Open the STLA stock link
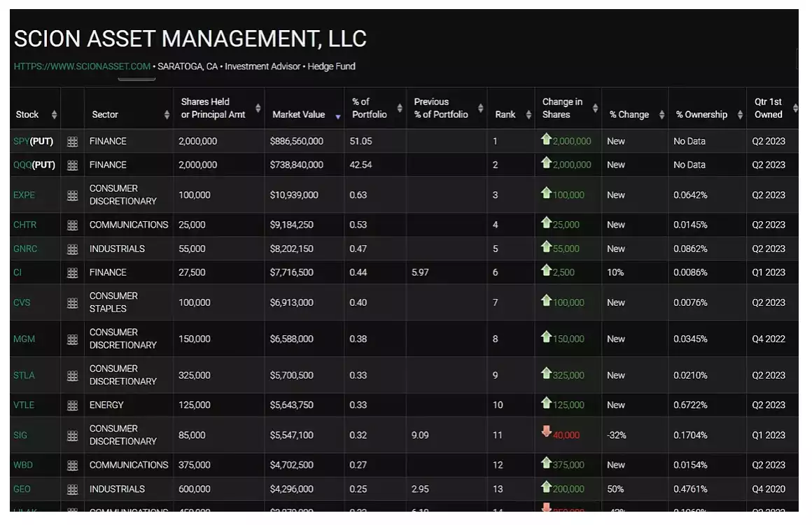This screenshot has width=812, height=525. [x=24, y=376]
